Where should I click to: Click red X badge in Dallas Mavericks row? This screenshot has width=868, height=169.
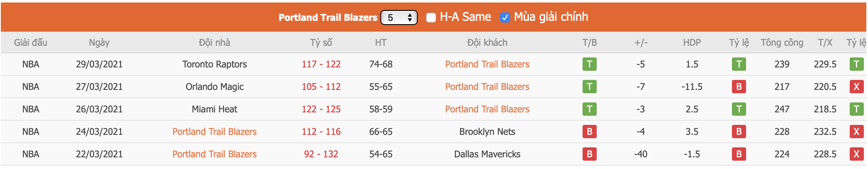tap(856, 154)
